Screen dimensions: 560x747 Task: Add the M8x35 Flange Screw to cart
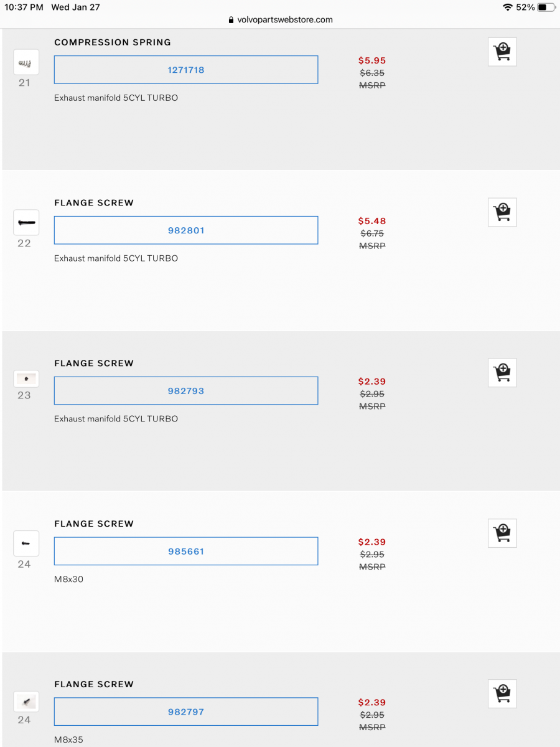coord(502,693)
